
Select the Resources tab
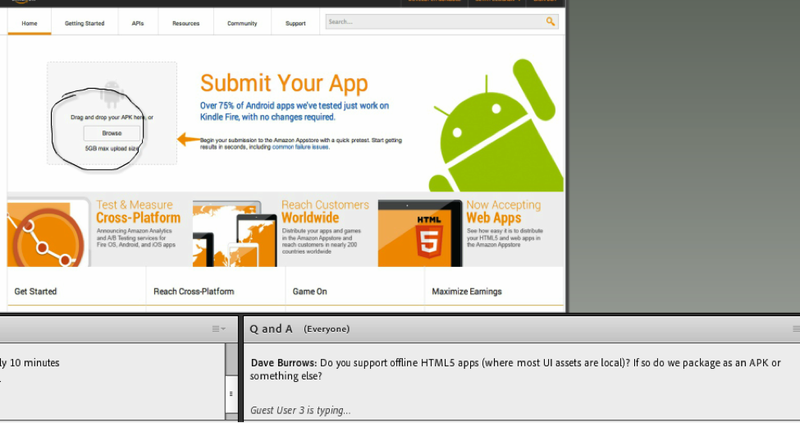186,23
